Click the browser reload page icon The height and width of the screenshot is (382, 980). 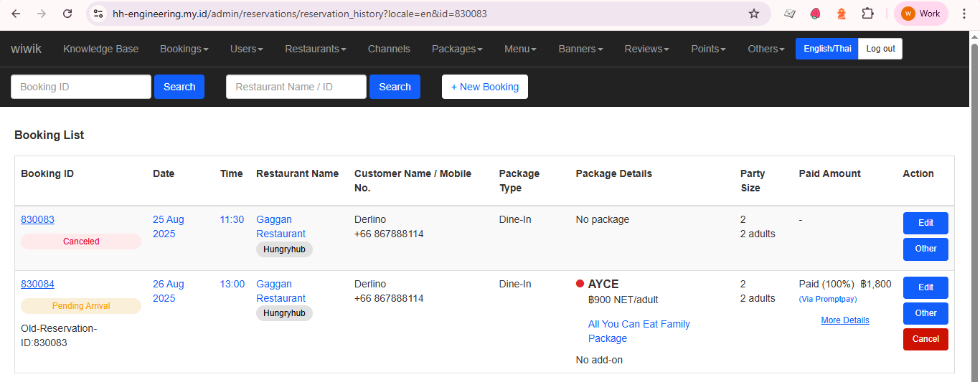click(67, 14)
